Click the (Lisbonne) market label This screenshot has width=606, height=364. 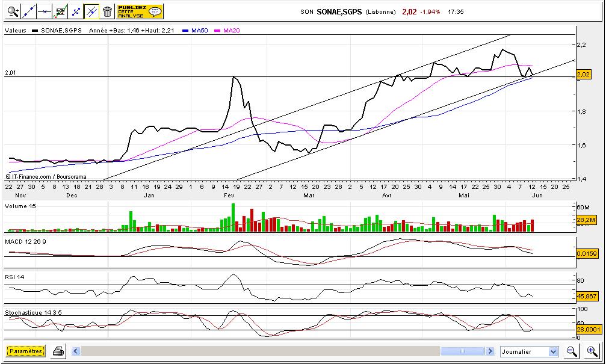click(381, 11)
